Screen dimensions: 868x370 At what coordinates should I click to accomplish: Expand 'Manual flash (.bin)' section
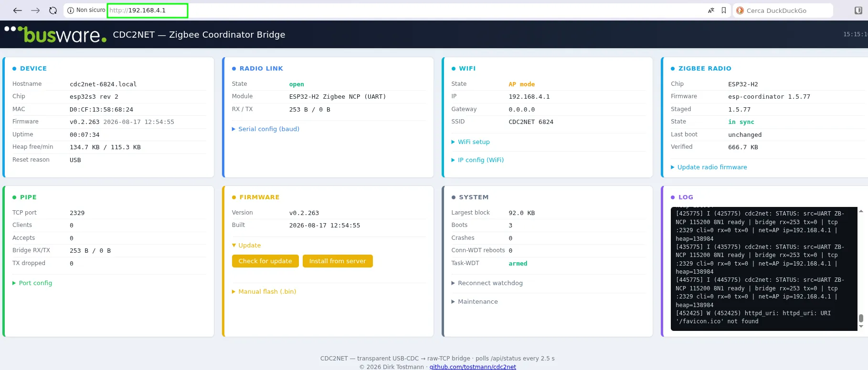tap(264, 291)
